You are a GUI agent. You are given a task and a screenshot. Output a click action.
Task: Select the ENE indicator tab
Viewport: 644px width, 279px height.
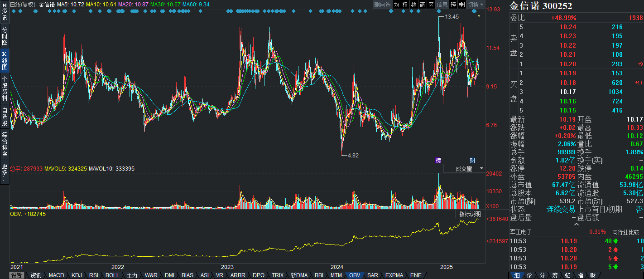(416, 275)
